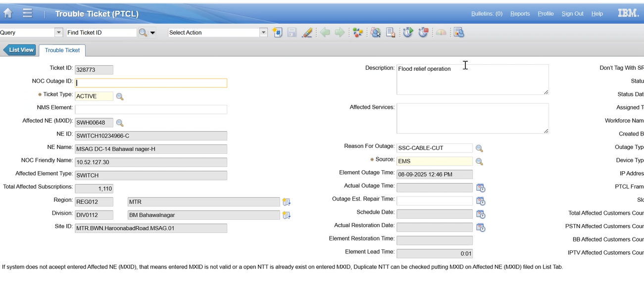The image size is (644, 281).
Task: Click into the NOC Outage ID field
Action: (151, 83)
